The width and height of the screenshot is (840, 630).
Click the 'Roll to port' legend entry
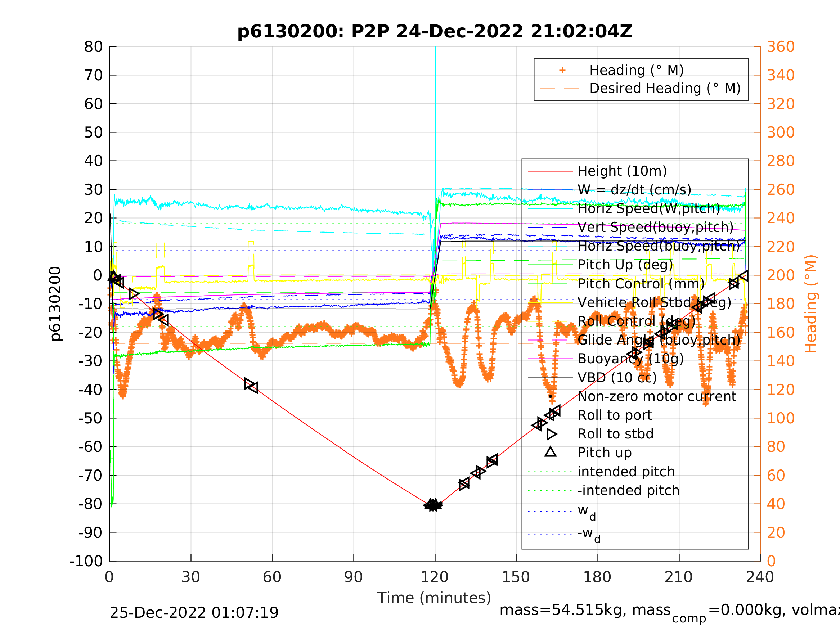tap(615, 415)
